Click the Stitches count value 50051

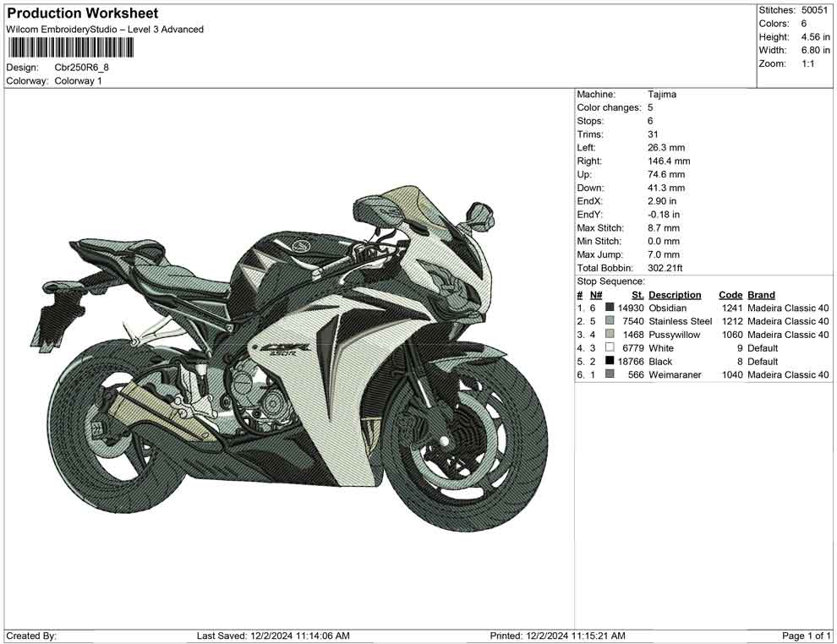point(815,10)
